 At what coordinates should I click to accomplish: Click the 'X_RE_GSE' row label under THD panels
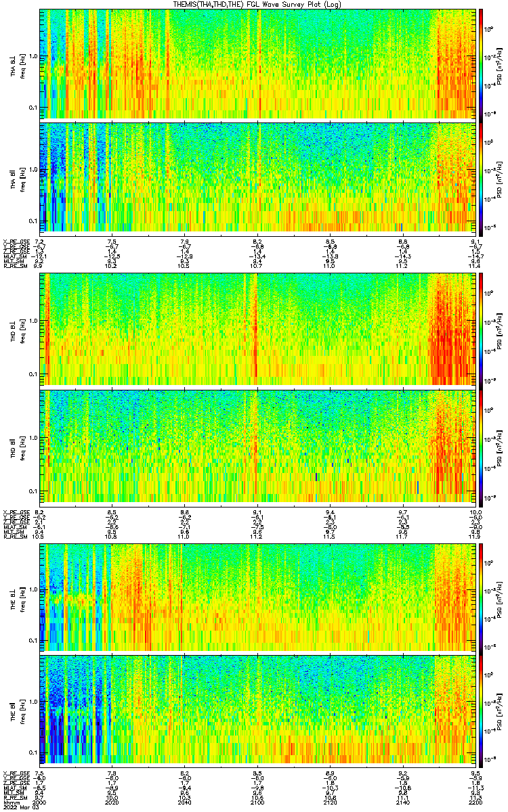pyautogui.click(x=16, y=511)
